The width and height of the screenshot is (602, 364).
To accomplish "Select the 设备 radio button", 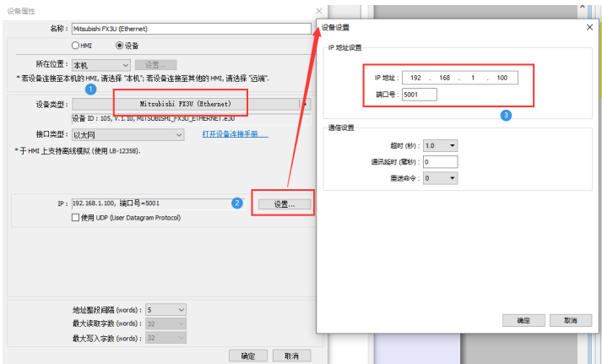I will 119,46.
